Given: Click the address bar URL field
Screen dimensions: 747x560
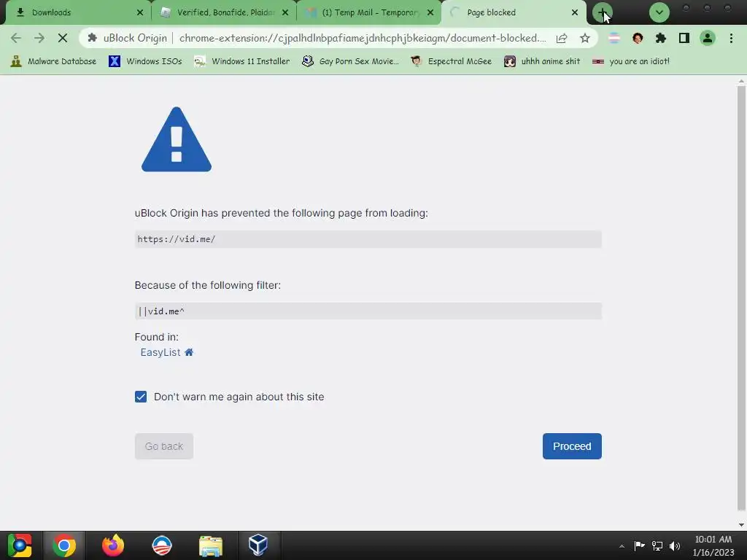Looking at the screenshot, I should (362, 38).
